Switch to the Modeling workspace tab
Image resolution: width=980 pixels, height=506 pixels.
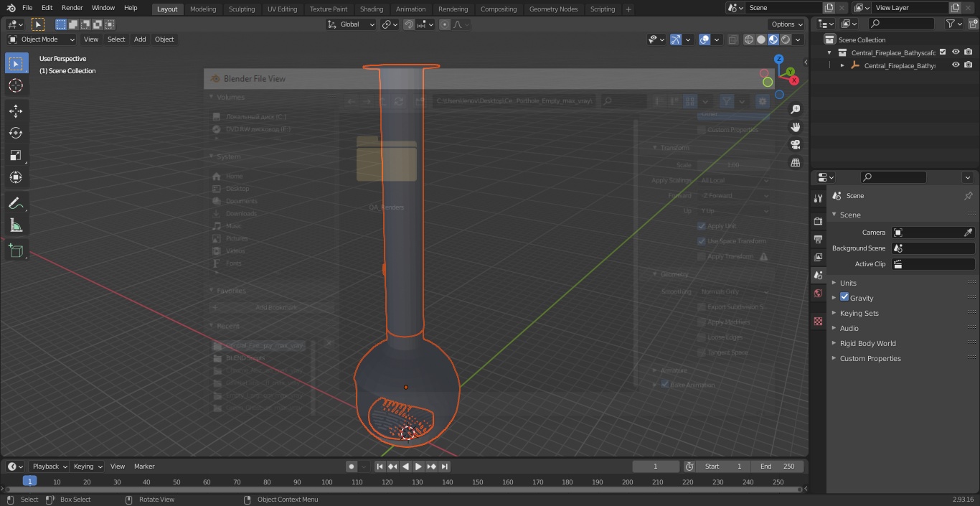(x=203, y=9)
